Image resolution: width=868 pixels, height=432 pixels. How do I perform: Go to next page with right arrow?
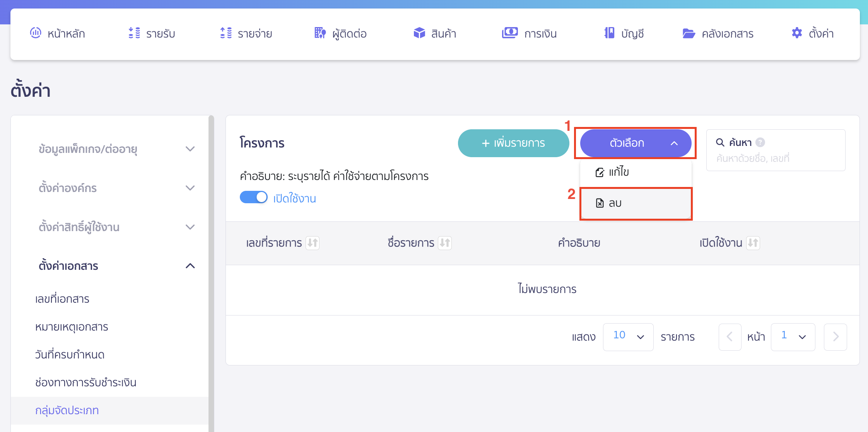pyautogui.click(x=835, y=337)
